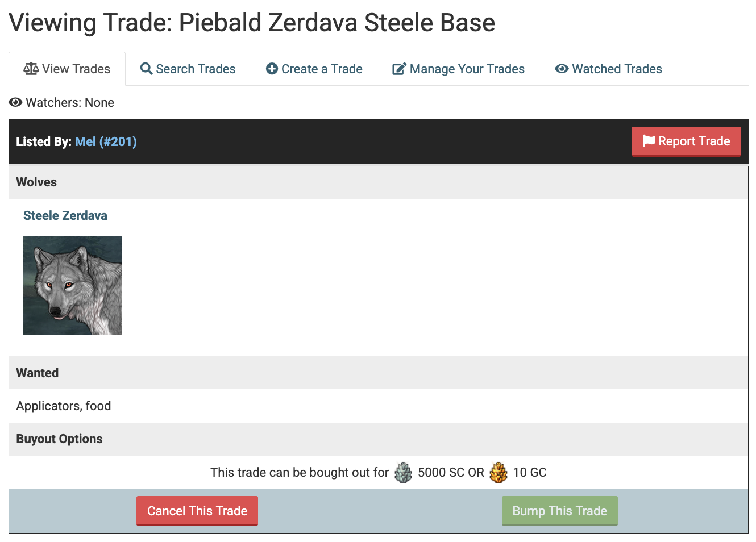Click the eye icon next to Watchers
This screenshot has width=756, height=542.
(x=15, y=102)
